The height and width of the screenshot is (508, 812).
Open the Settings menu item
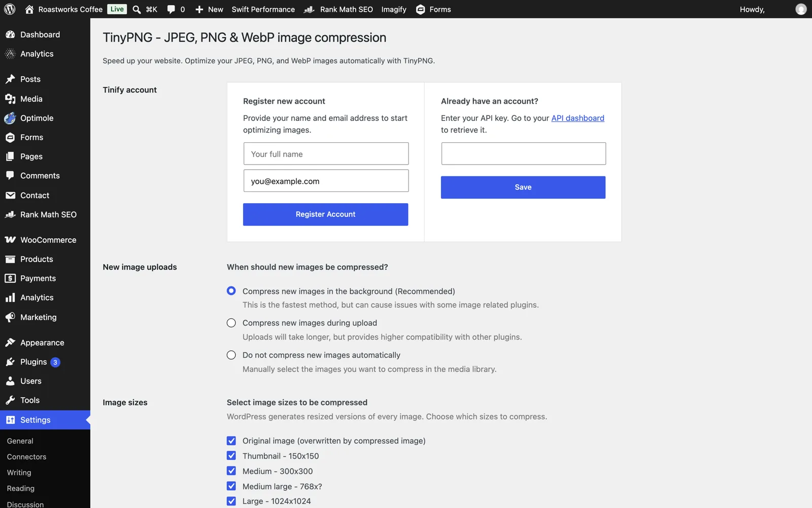coord(45,420)
